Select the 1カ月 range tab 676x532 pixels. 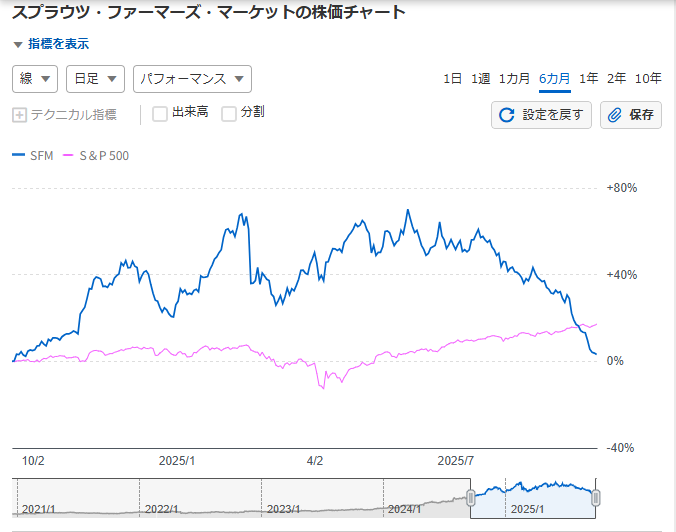click(514, 78)
